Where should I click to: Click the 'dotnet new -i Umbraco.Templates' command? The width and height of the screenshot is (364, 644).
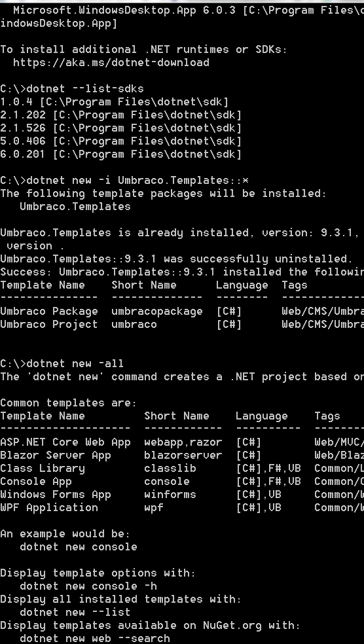click(137, 181)
